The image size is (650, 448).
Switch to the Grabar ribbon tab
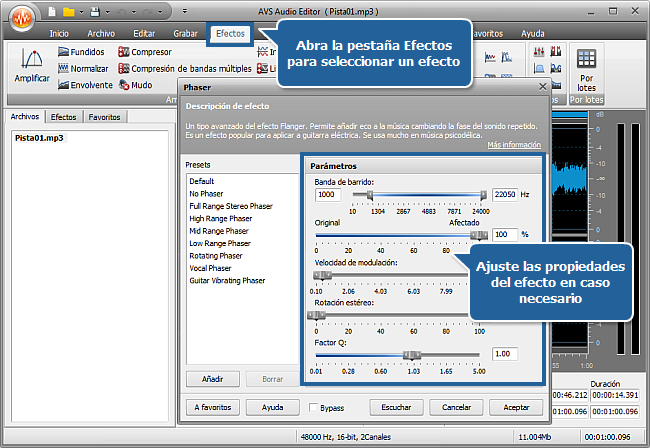[185, 34]
